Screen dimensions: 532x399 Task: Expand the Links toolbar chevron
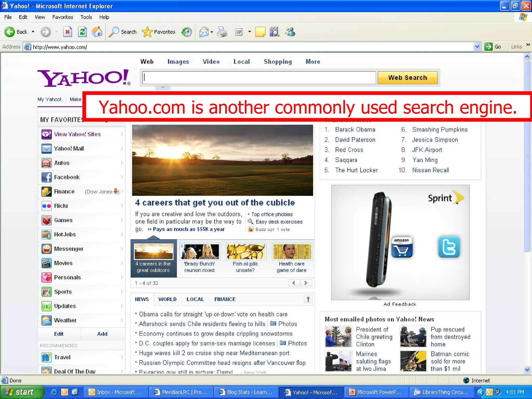(x=528, y=45)
